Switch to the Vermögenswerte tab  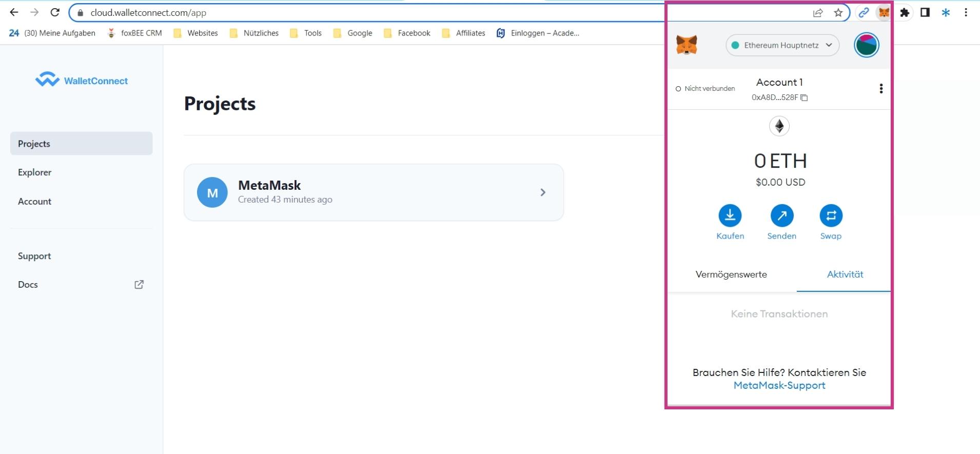pos(731,274)
